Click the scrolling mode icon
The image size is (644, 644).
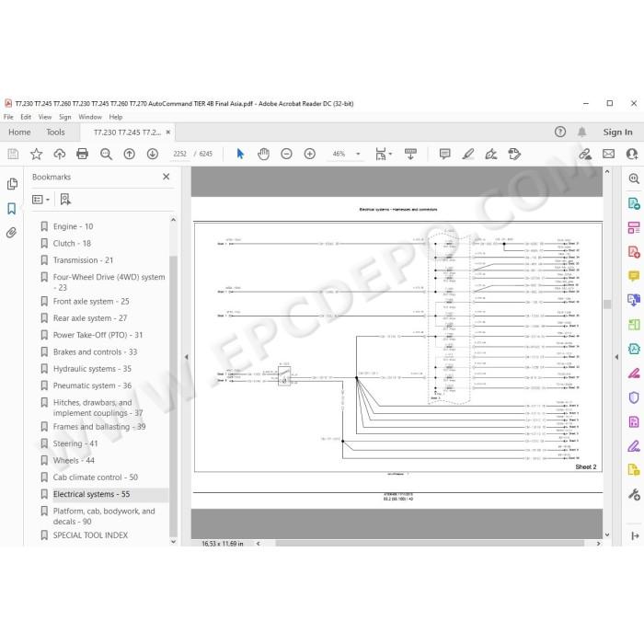pos(410,154)
